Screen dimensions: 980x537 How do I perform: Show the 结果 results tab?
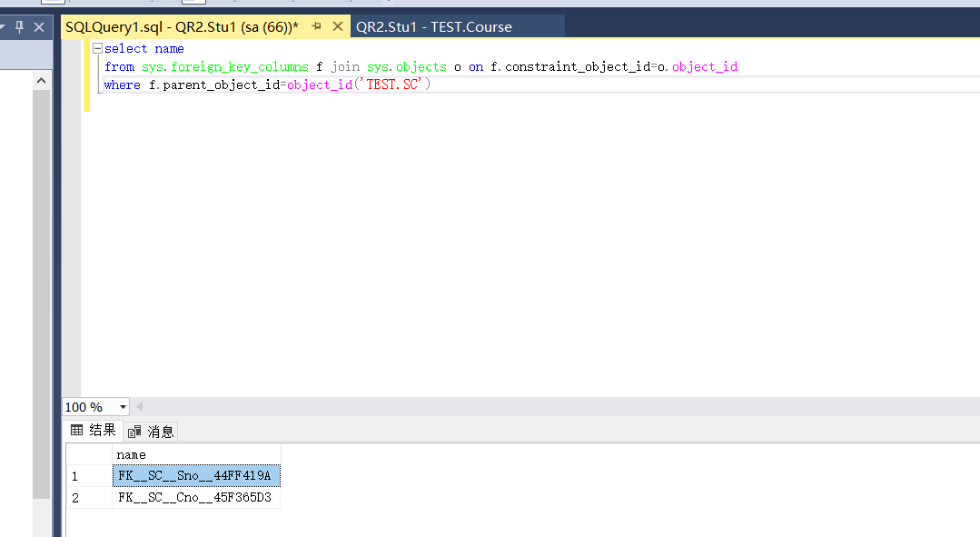(94, 430)
